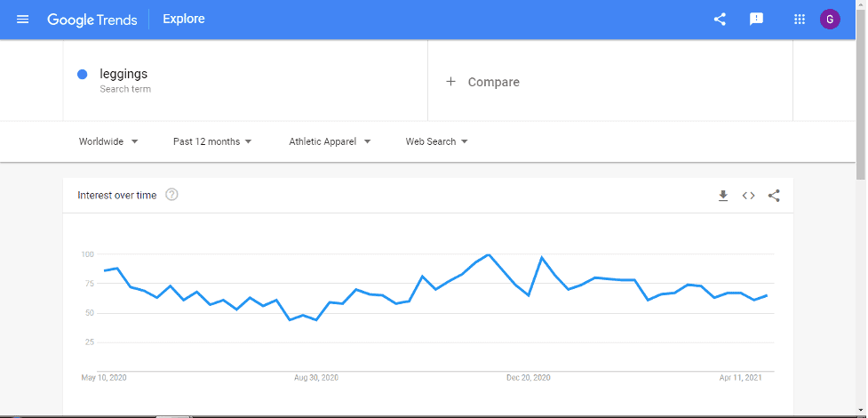Click the blue leggings color dot
This screenshot has width=868, height=418.
[x=83, y=75]
